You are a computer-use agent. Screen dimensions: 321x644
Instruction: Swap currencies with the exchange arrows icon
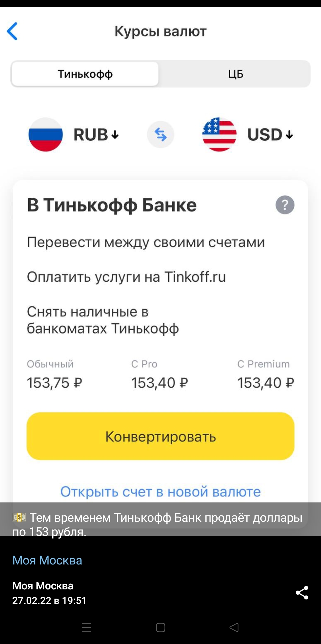pos(160,134)
